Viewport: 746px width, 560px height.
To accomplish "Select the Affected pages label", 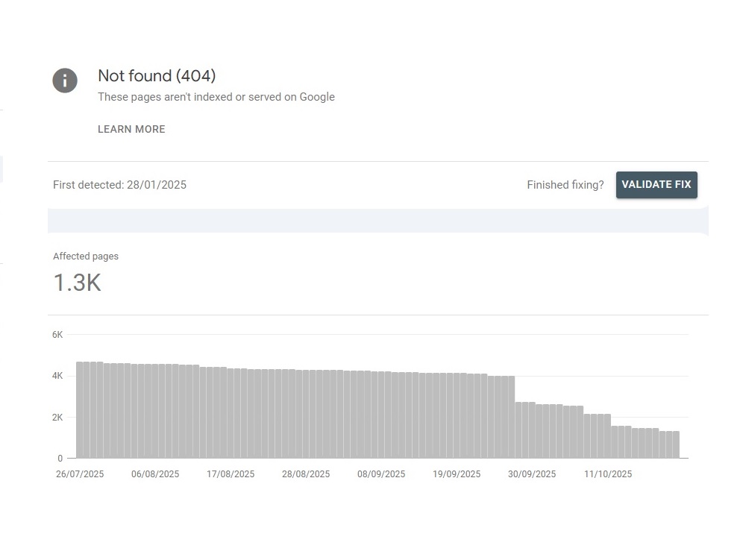I will [86, 257].
